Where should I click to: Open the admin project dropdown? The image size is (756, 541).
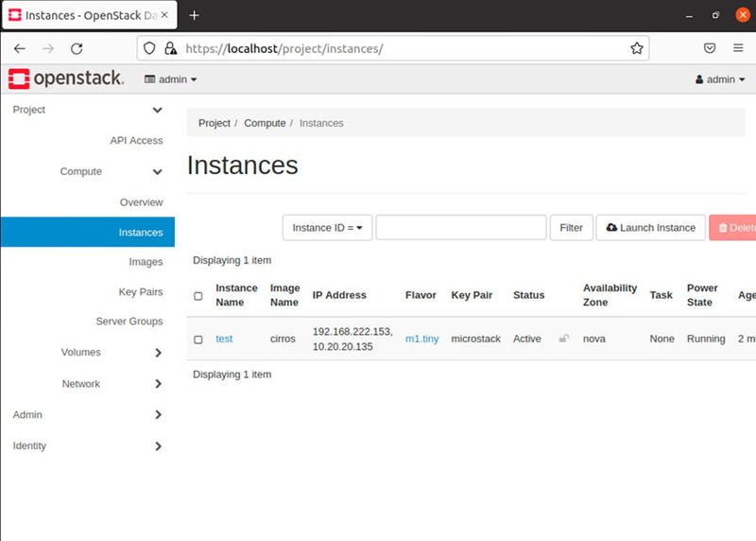point(171,79)
